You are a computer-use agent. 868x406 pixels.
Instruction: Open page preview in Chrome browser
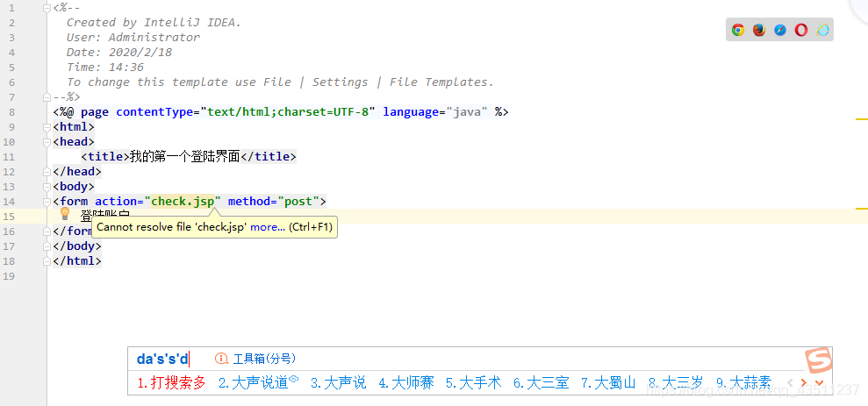[738, 30]
